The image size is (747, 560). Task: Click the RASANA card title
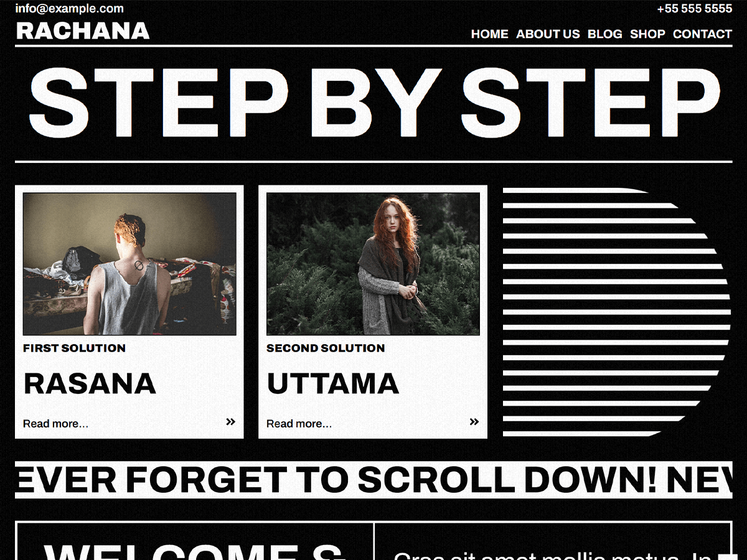pos(90,384)
